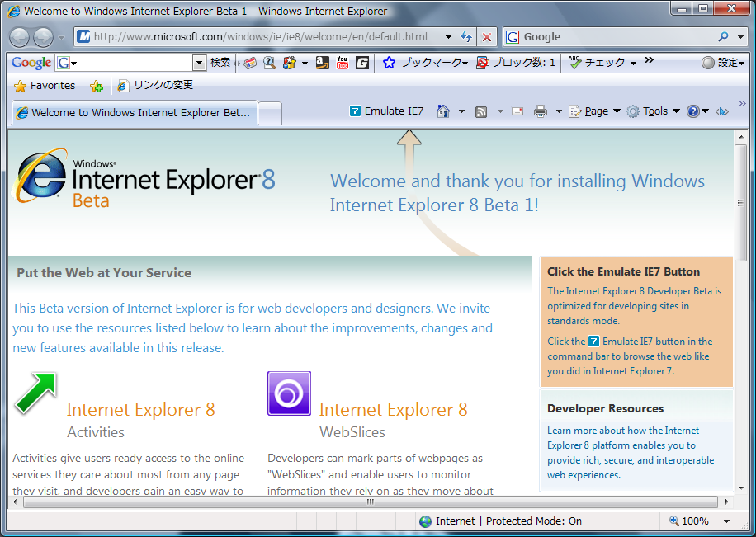Click the red Stop loading icon
The image size is (756, 537).
pos(487,37)
